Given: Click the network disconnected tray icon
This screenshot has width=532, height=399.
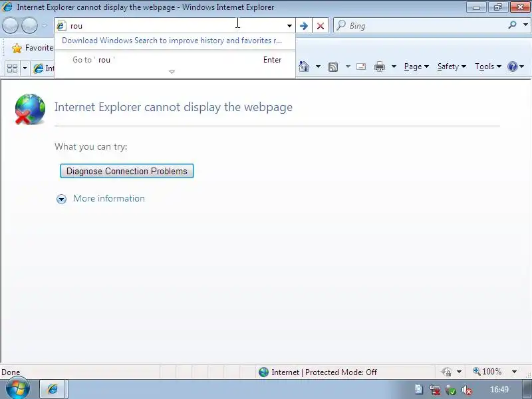Looking at the screenshot, I should point(435,390).
